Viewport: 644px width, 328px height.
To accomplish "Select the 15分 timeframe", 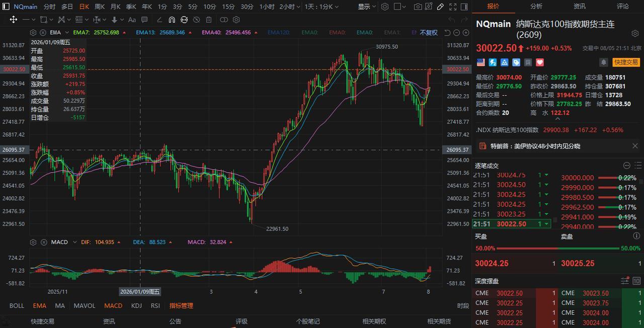I will tap(228, 7).
